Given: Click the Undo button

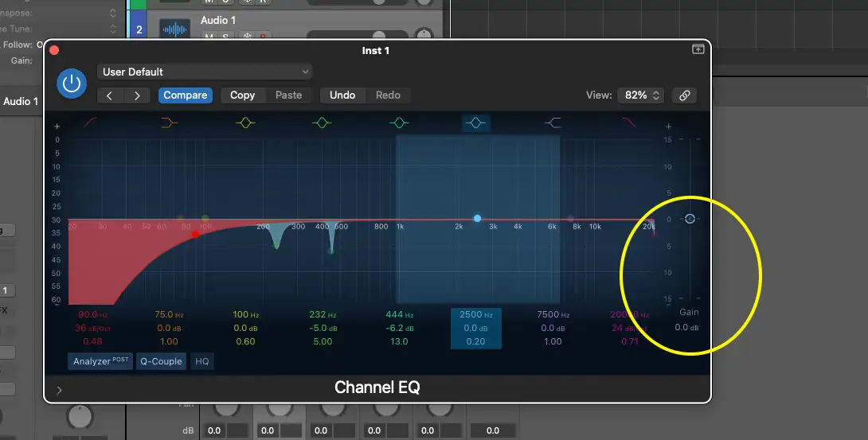Looking at the screenshot, I should pyautogui.click(x=342, y=95).
